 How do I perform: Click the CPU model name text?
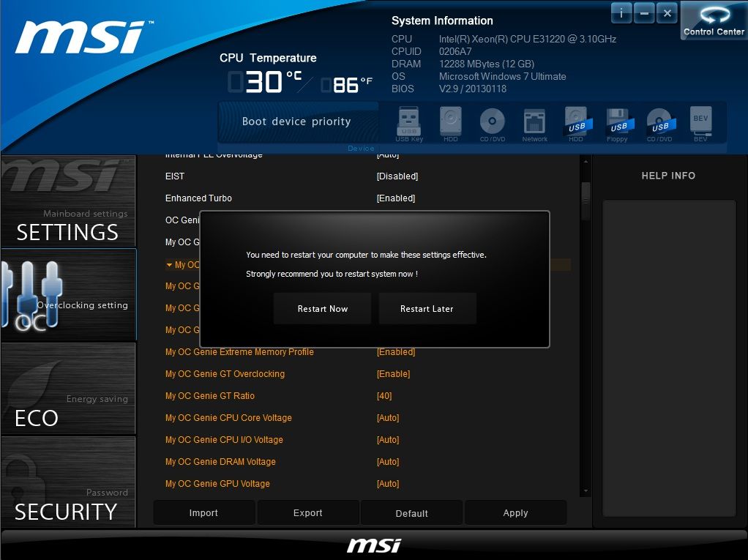(528, 39)
